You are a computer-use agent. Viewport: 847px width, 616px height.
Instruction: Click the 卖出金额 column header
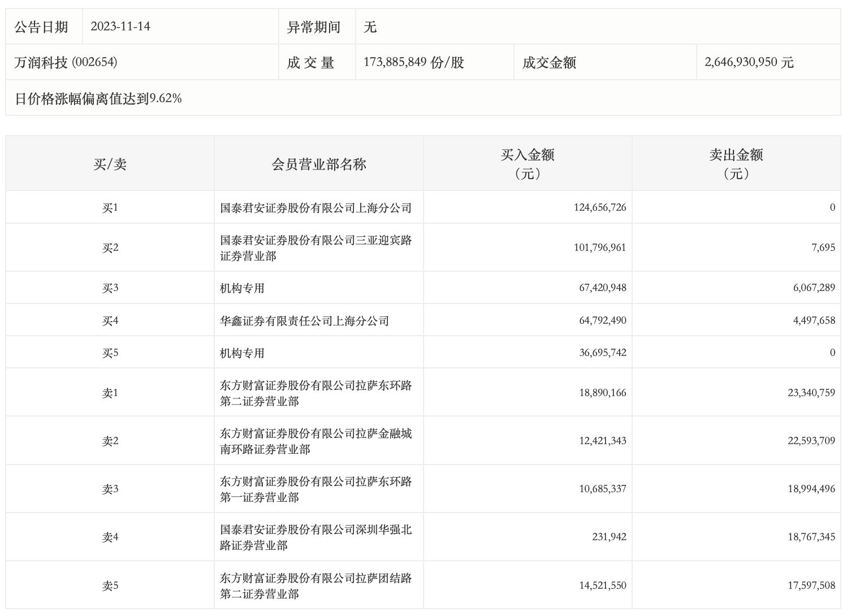click(736, 163)
